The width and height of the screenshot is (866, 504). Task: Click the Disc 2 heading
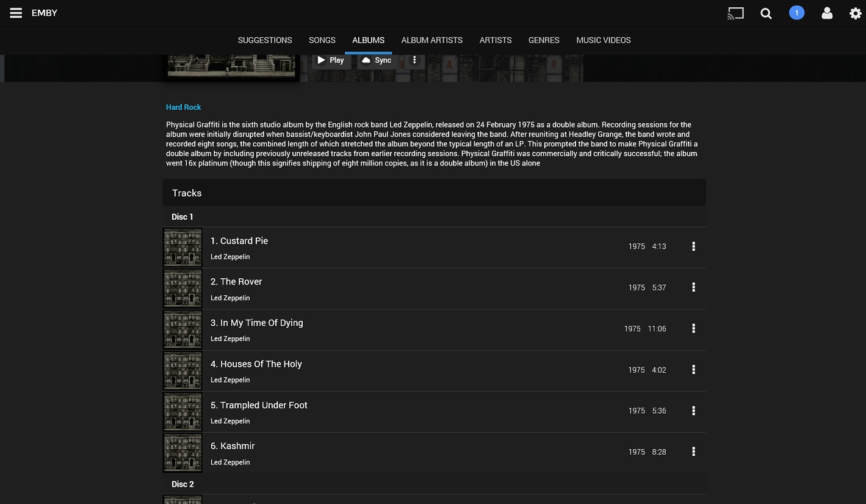(182, 484)
